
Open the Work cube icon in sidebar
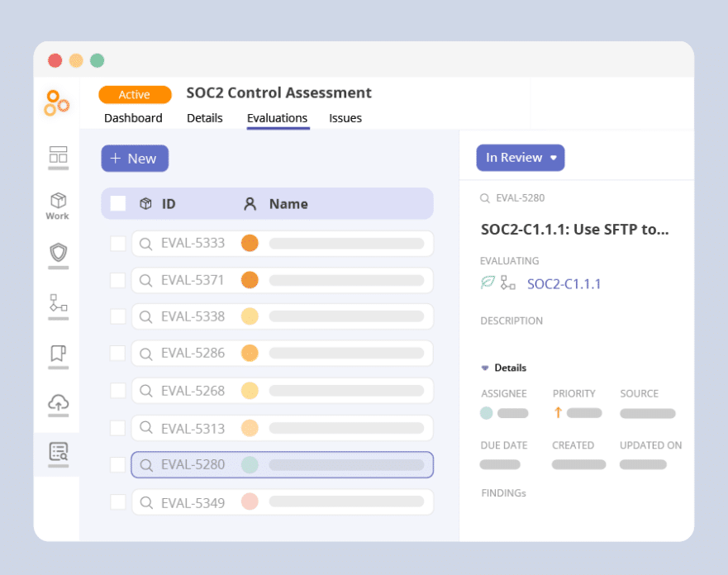pos(58,201)
